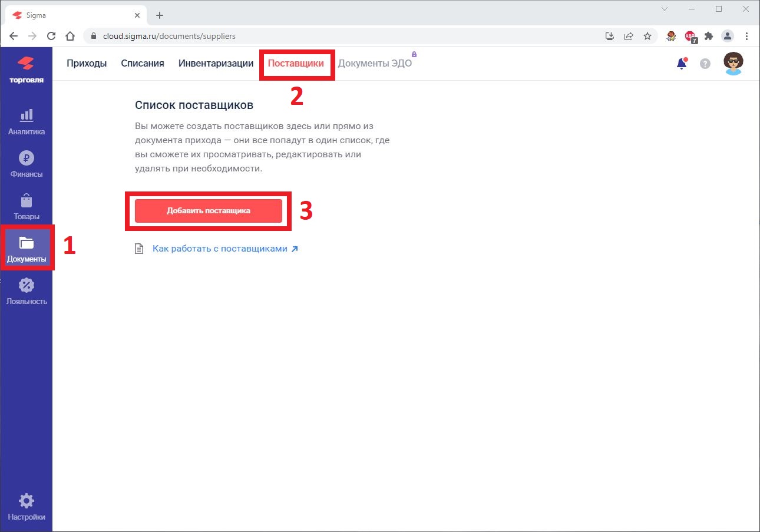Click the Документы folder icon
The image size is (760, 532).
[27, 246]
